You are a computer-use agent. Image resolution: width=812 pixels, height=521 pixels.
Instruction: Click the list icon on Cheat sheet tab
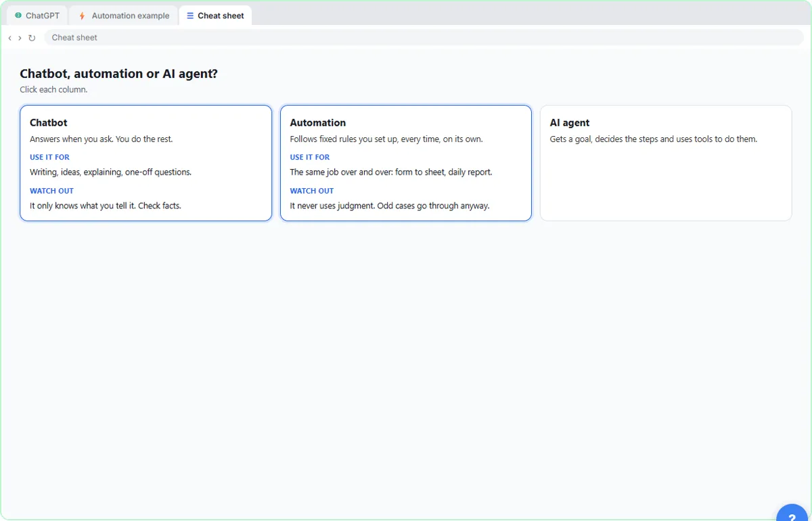coord(190,16)
